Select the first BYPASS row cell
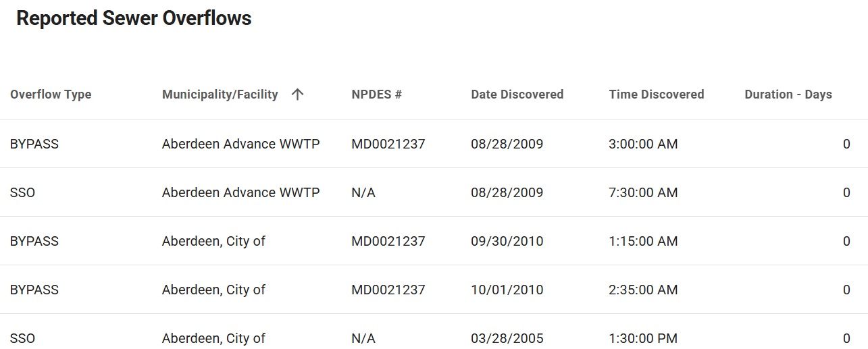The width and height of the screenshot is (868, 349). (34, 144)
